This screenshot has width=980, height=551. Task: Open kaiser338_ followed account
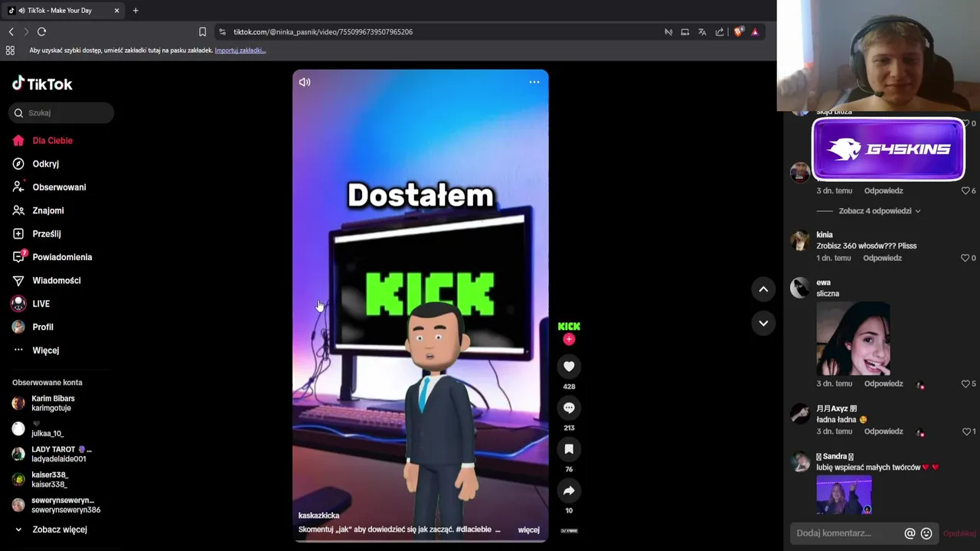(49, 479)
